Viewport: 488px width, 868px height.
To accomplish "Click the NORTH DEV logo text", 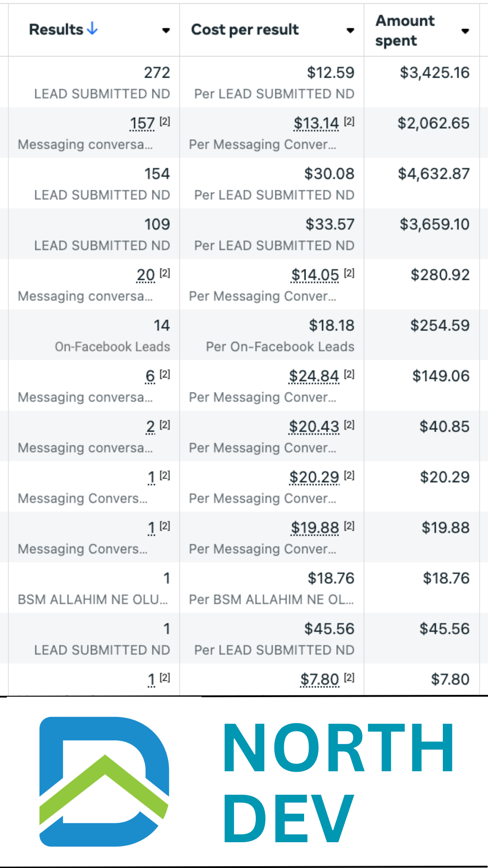I will (338, 782).
